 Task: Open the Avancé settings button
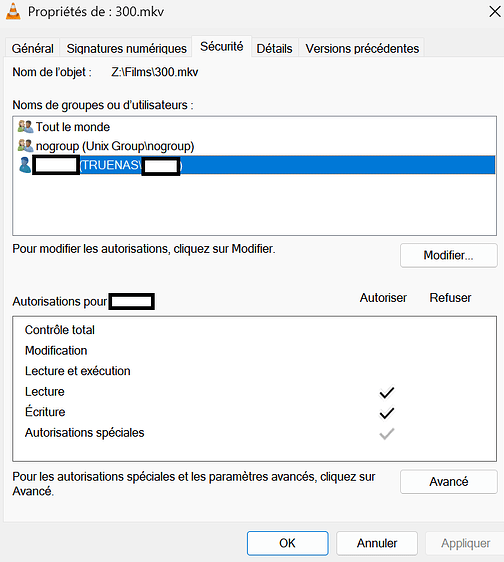(x=448, y=481)
